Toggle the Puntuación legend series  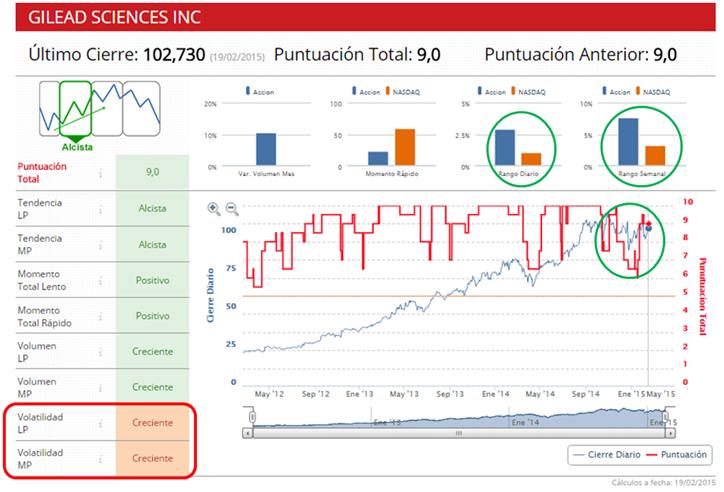point(676,455)
